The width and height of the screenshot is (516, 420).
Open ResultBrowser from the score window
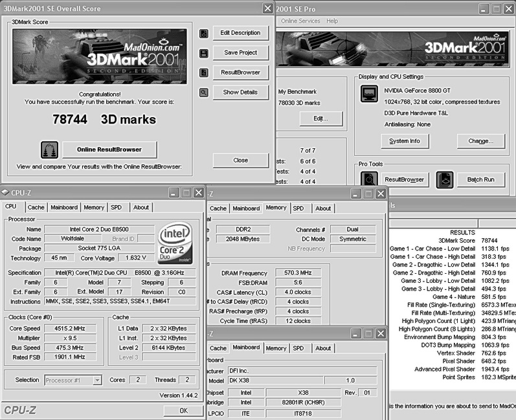pos(241,72)
